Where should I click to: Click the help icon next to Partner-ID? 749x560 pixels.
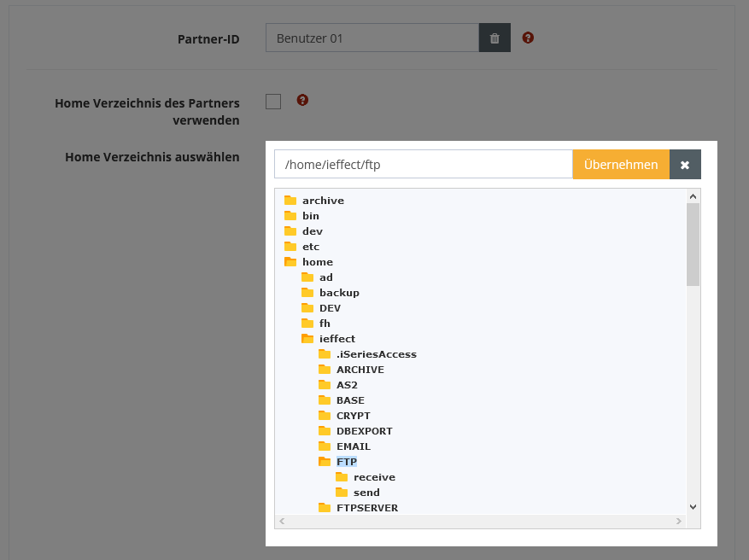click(528, 38)
